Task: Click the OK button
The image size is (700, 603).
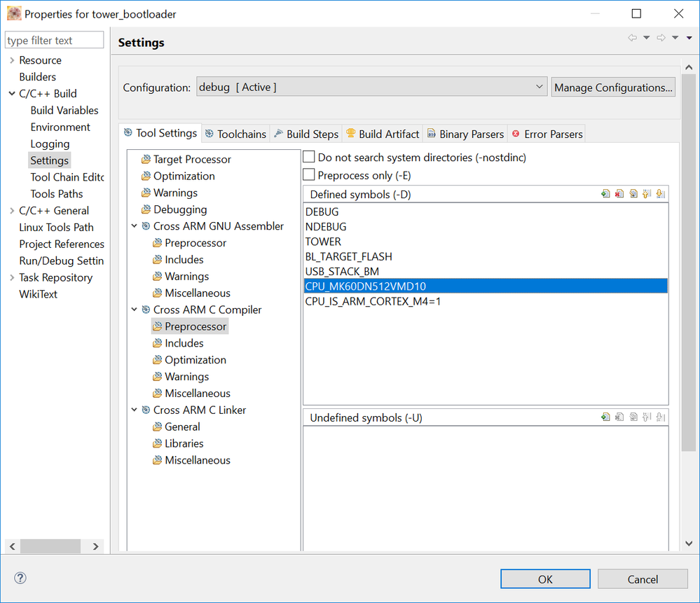Action: pyautogui.click(x=545, y=579)
